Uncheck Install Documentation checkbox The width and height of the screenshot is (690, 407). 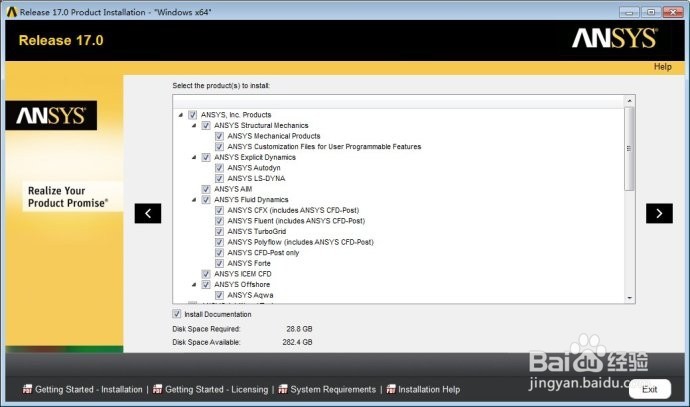176,314
